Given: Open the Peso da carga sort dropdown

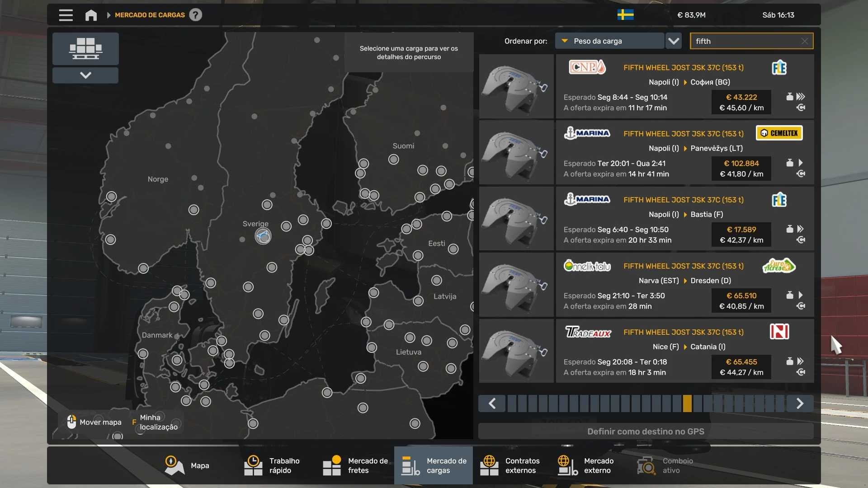Looking at the screenshot, I should (609, 41).
